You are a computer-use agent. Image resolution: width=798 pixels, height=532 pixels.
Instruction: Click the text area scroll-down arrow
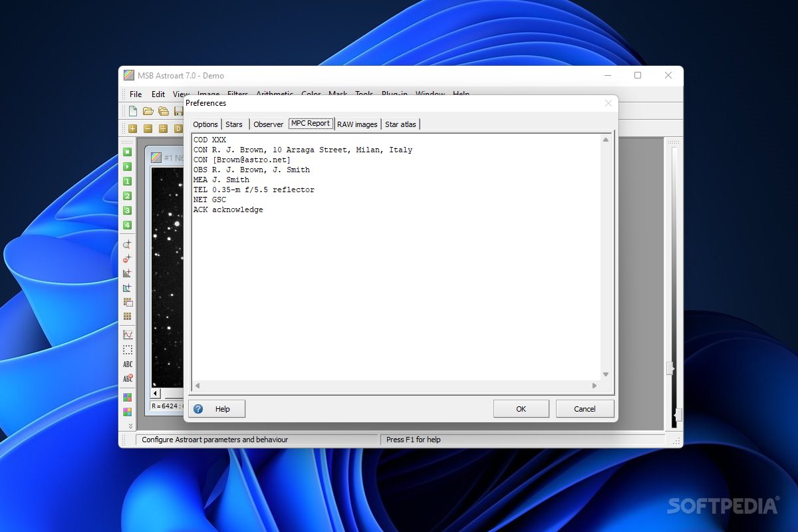pyautogui.click(x=606, y=375)
